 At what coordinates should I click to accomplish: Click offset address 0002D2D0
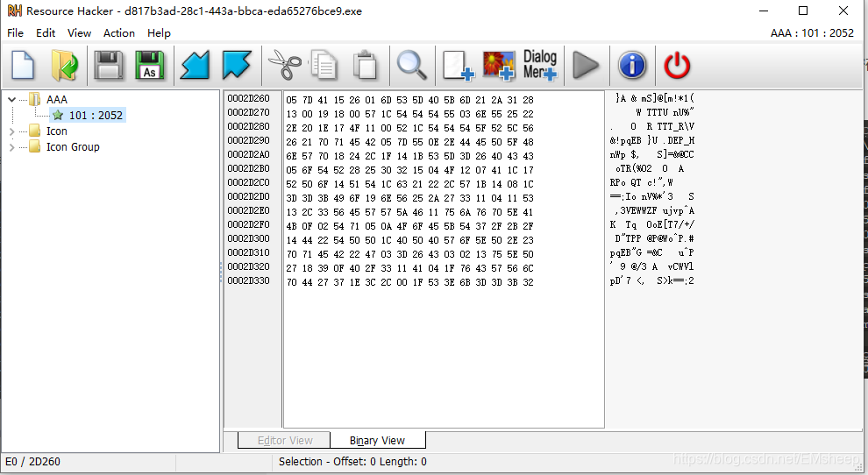click(248, 196)
